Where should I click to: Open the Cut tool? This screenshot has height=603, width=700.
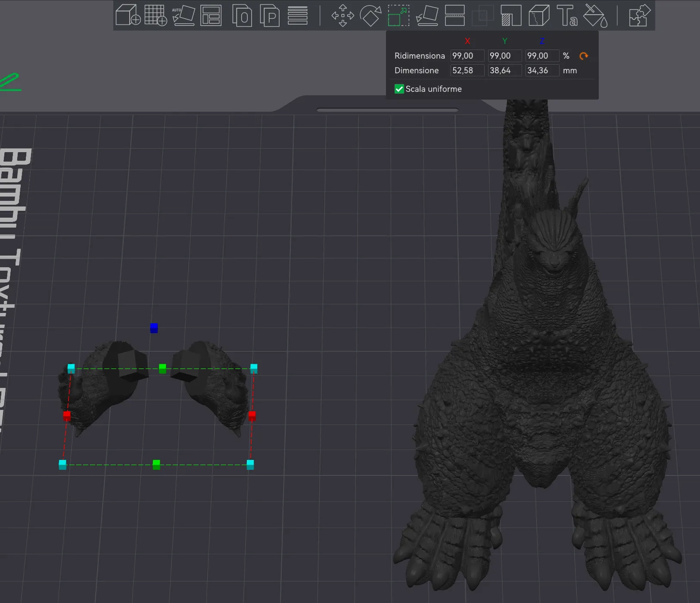coord(455,16)
